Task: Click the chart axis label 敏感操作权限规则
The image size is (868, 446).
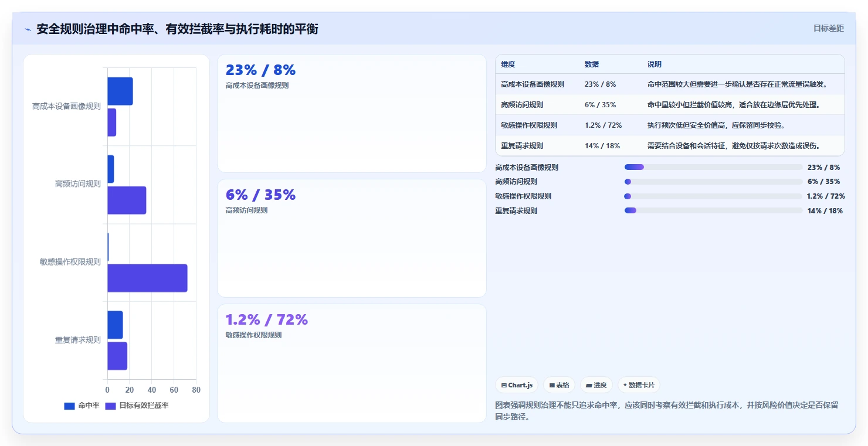Action: coord(70,262)
